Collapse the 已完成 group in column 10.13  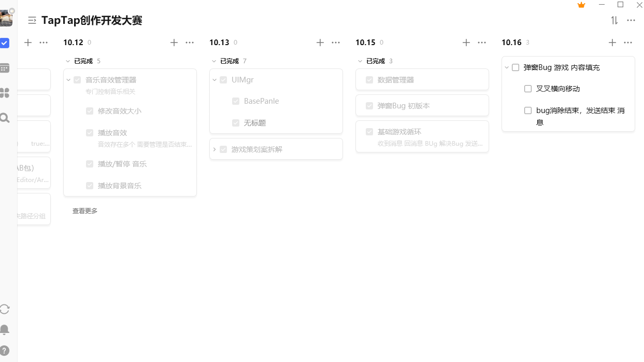tap(214, 61)
